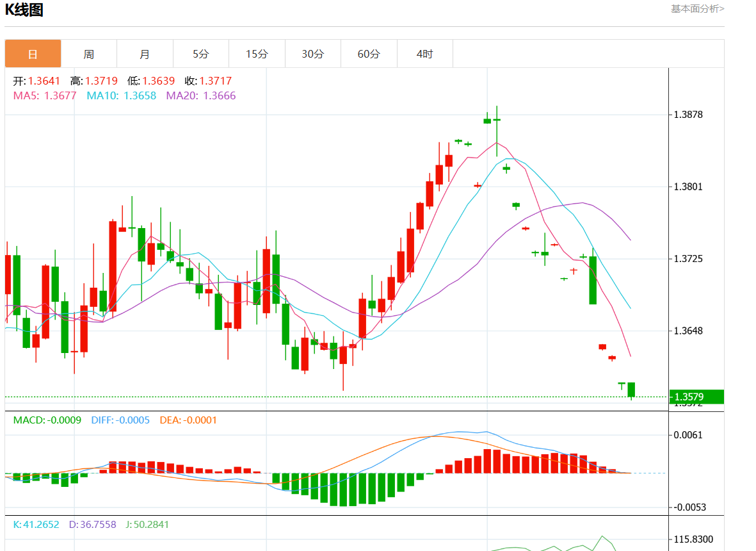
Task: Click the MA5 1.3677 indicator label
Action: click(45, 95)
